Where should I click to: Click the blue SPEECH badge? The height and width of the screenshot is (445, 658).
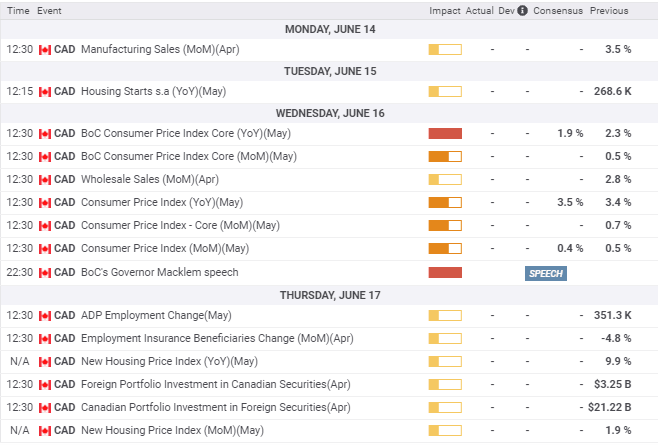[x=546, y=273]
